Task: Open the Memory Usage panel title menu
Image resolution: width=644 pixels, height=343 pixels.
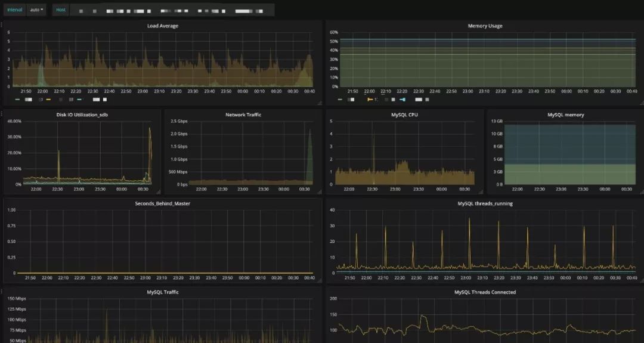Action: click(x=484, y=26)
